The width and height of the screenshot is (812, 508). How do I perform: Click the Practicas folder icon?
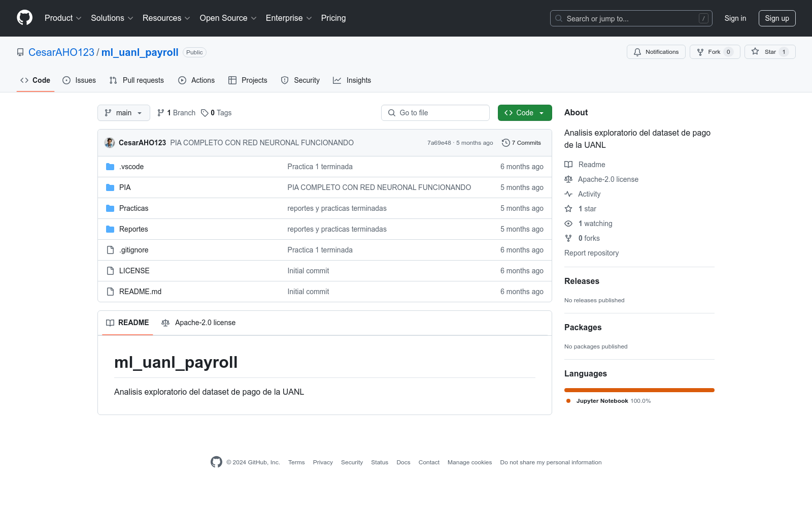point(110,208)
